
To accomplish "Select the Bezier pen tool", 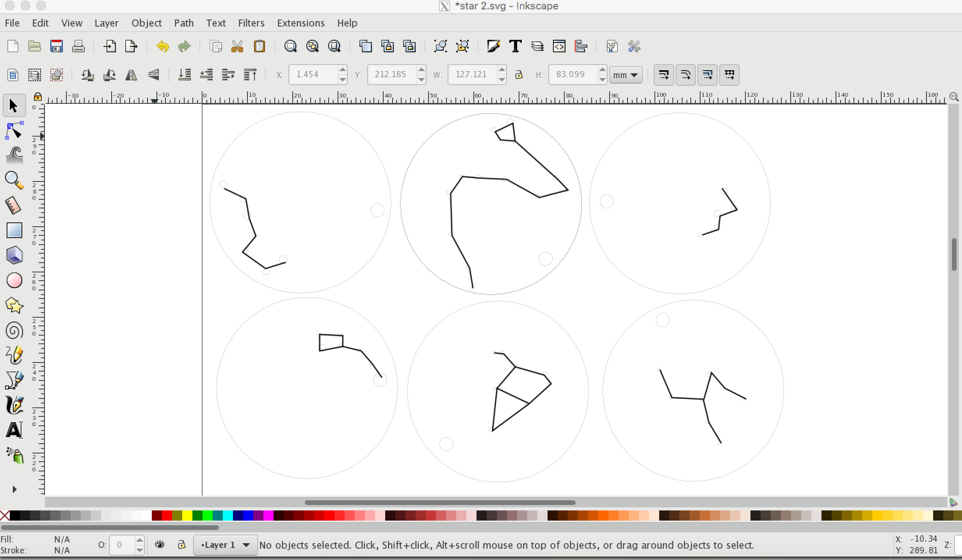I will click(14, 380).
